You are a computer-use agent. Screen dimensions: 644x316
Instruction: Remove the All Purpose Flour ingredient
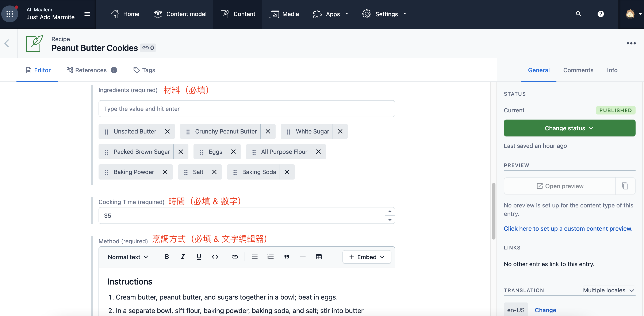click(x=318, y=152)
